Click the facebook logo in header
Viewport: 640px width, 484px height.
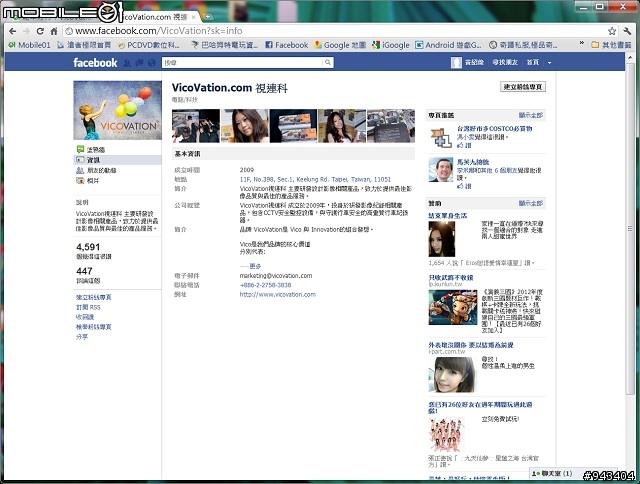pos(95,62)
